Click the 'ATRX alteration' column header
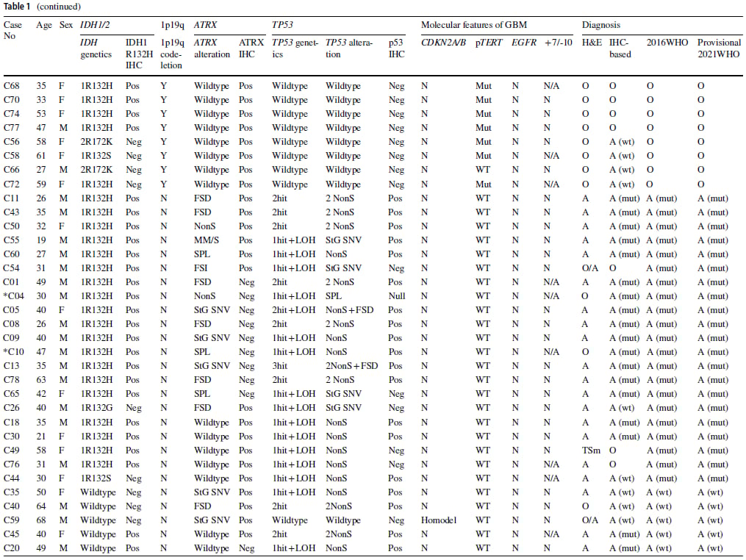 click(212, 49)
